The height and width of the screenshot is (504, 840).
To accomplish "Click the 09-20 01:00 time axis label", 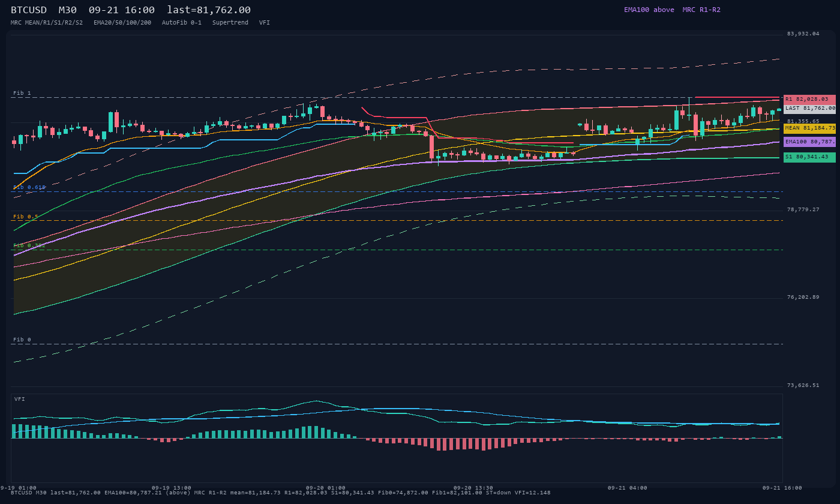I will point(326,488).
